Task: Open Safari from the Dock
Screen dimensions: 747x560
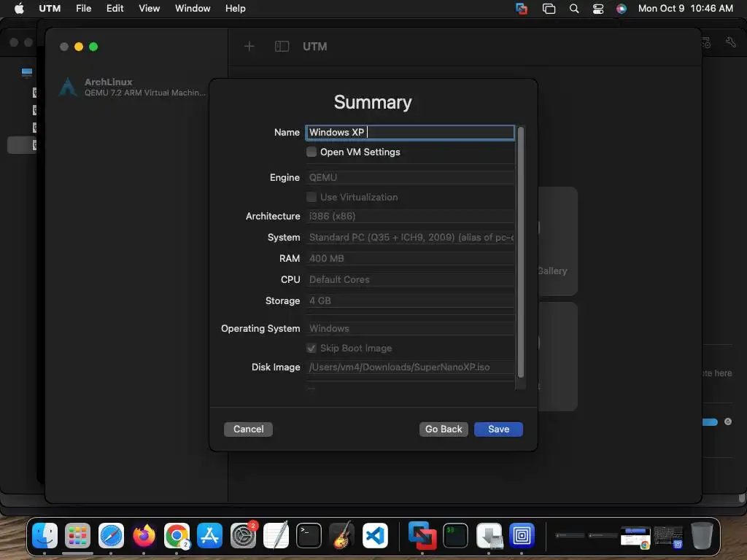Action: (x=111, y=535)
